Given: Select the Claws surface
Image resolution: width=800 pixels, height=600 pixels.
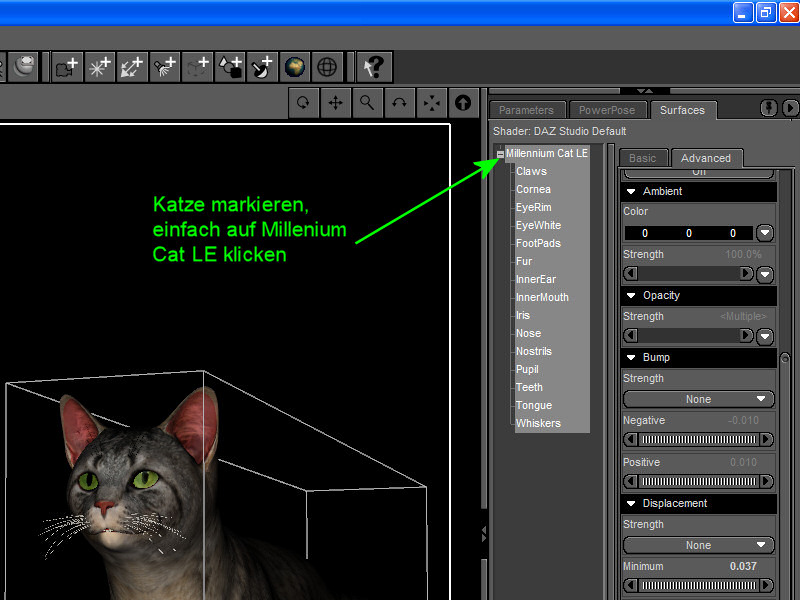Looking at the screenshot, I should pos(531,171).
